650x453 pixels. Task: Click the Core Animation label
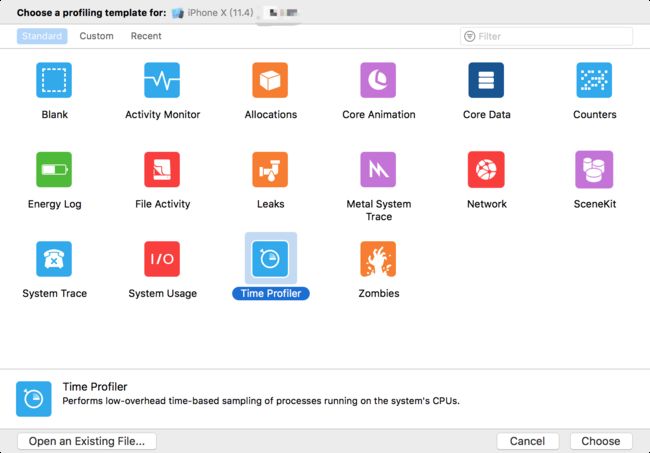tap(379, 115)
